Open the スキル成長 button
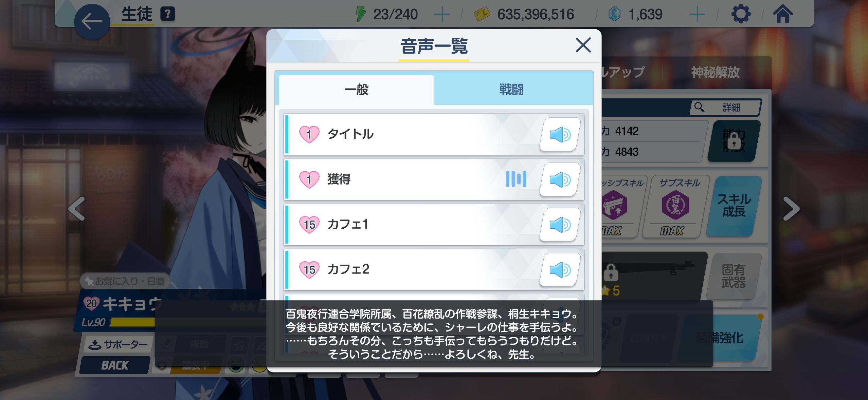This screenshot has width=868, height=400. pos(734,206)
